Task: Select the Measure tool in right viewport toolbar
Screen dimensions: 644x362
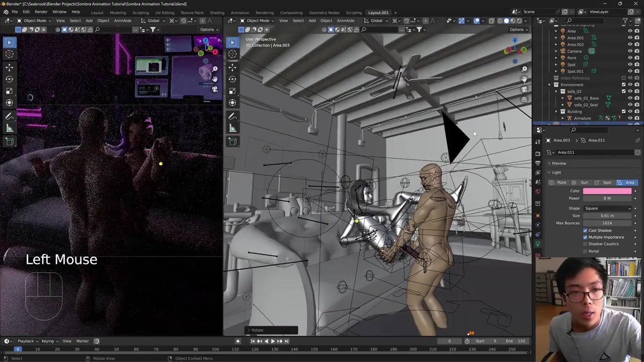Action: tap(232, 128)
